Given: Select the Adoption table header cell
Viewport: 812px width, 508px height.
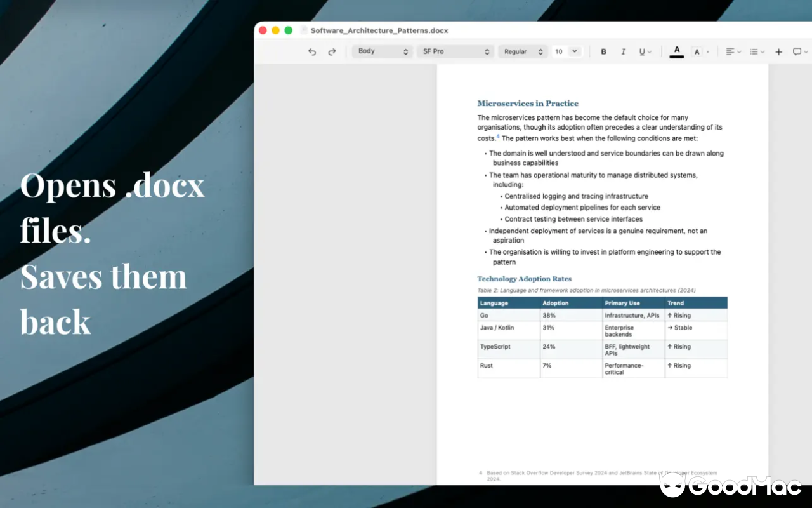Looking at the screenshot, I should point(571,303).
